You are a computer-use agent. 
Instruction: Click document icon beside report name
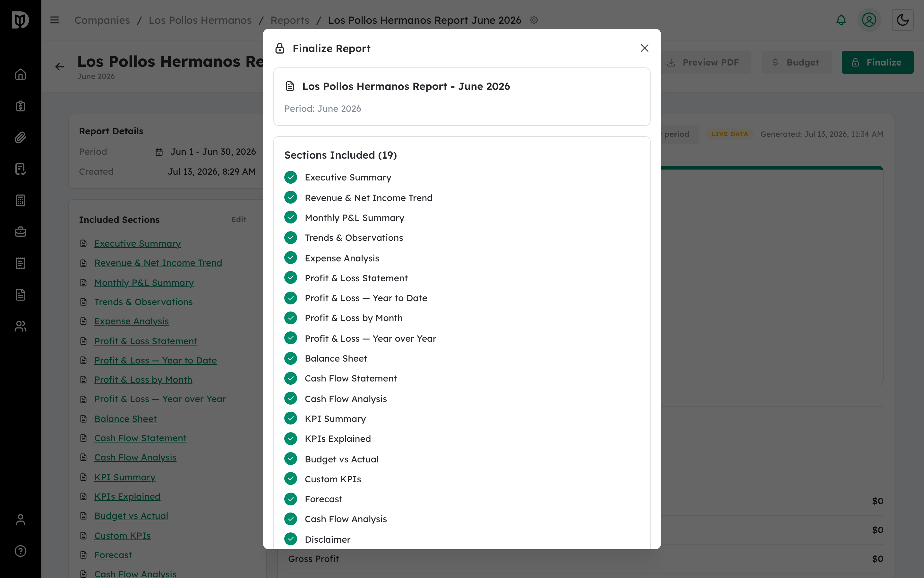(x=290, y=86)
